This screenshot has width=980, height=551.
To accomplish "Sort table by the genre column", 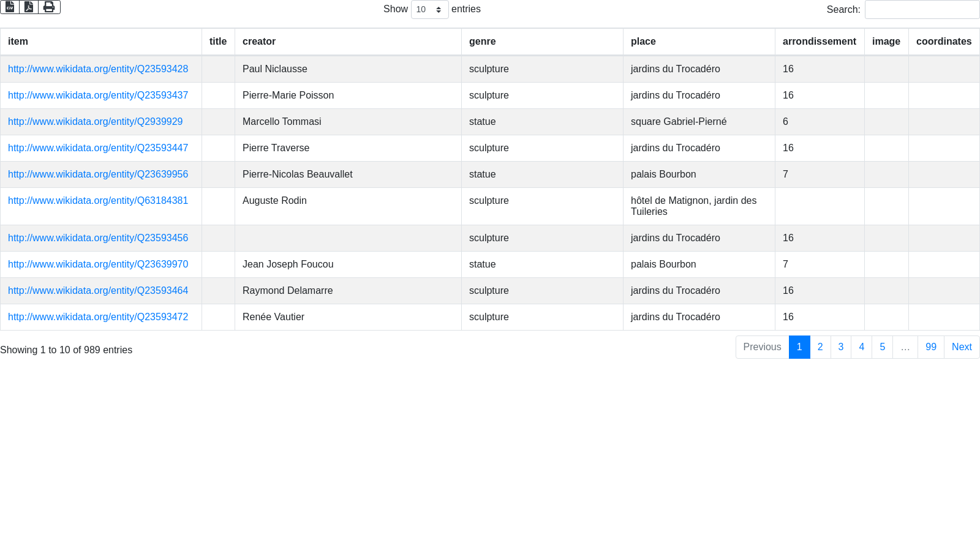I will coord(483,42).
